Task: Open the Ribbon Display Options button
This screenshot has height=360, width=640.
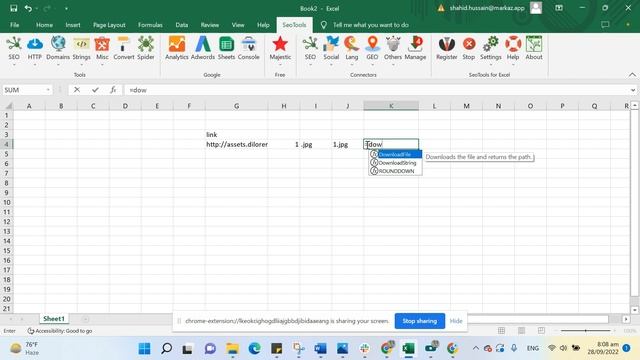Action: click(x=559, y=8)
